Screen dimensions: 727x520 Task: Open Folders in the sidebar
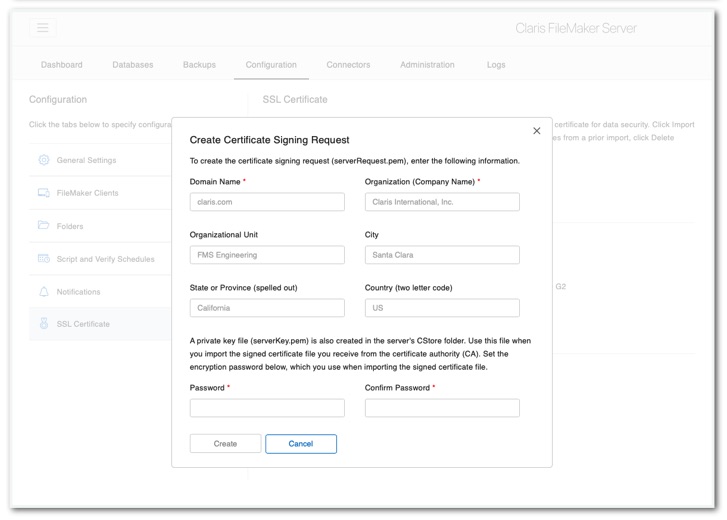(x=100, y=226)
